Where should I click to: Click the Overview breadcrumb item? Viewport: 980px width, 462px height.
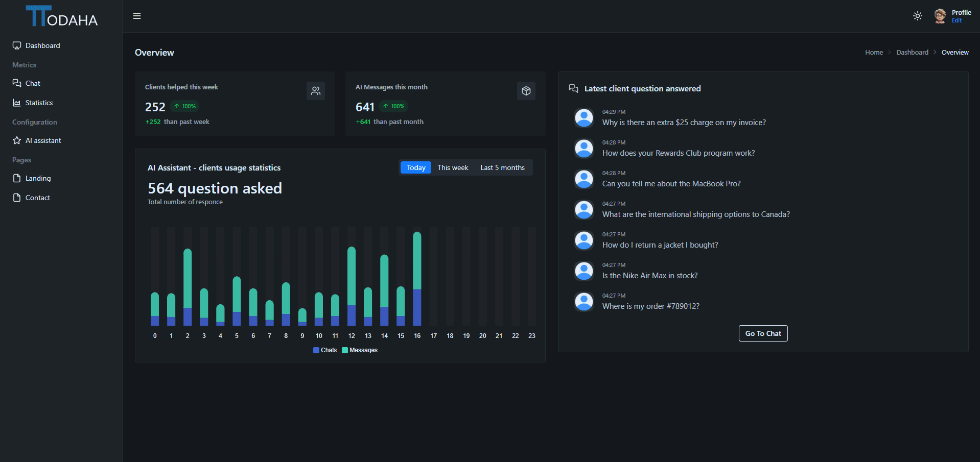tap(955, 52)
